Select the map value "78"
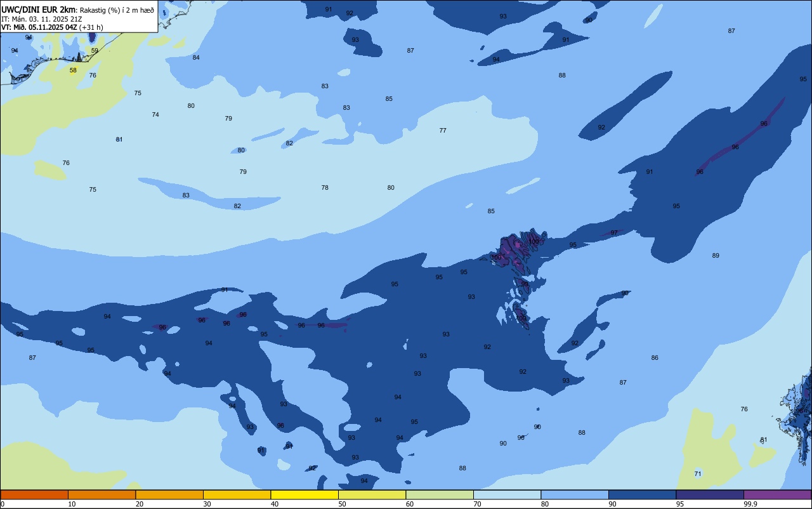 pos(325,188)
